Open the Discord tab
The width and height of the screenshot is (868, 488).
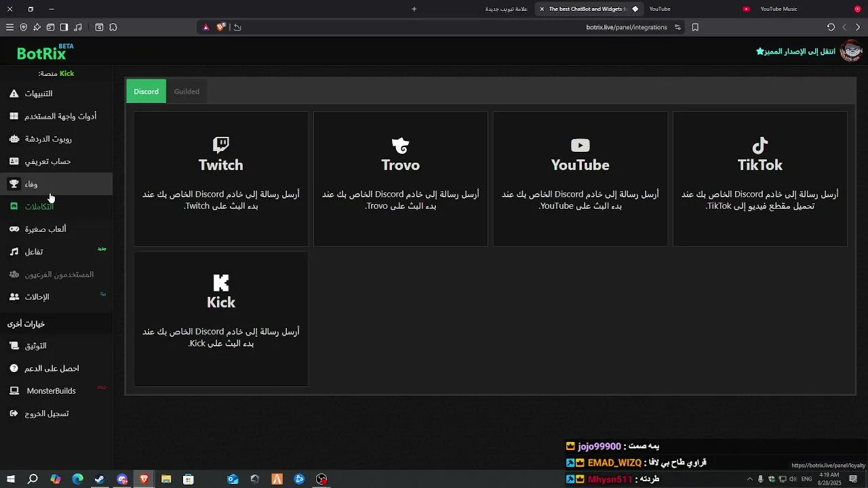click(146, 91)
